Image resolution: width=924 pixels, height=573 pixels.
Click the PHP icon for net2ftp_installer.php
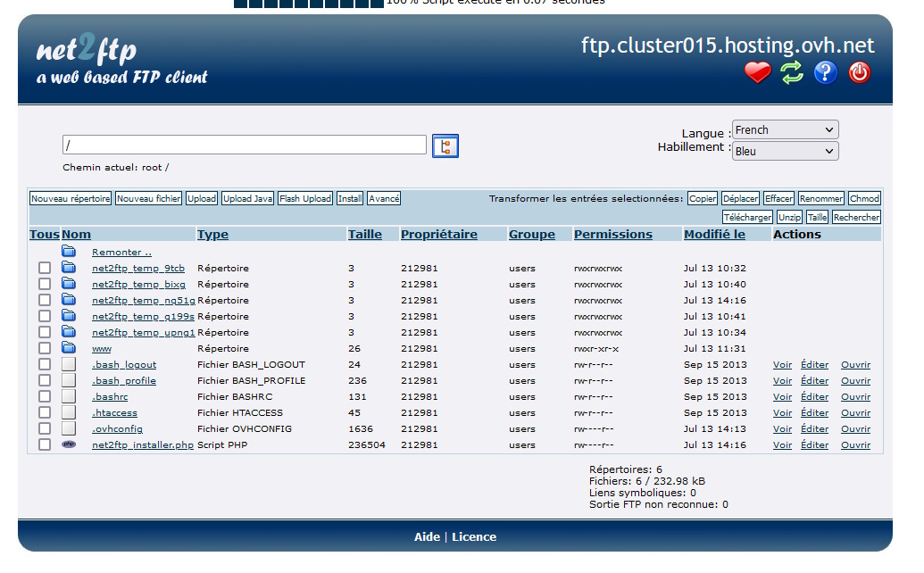point(69,444)
